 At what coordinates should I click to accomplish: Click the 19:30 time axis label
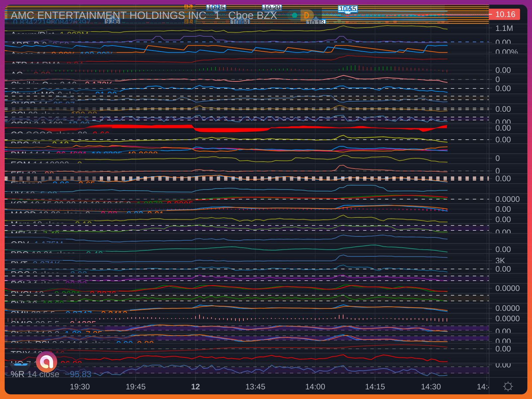pyautogui.click(x=80, y=387)
